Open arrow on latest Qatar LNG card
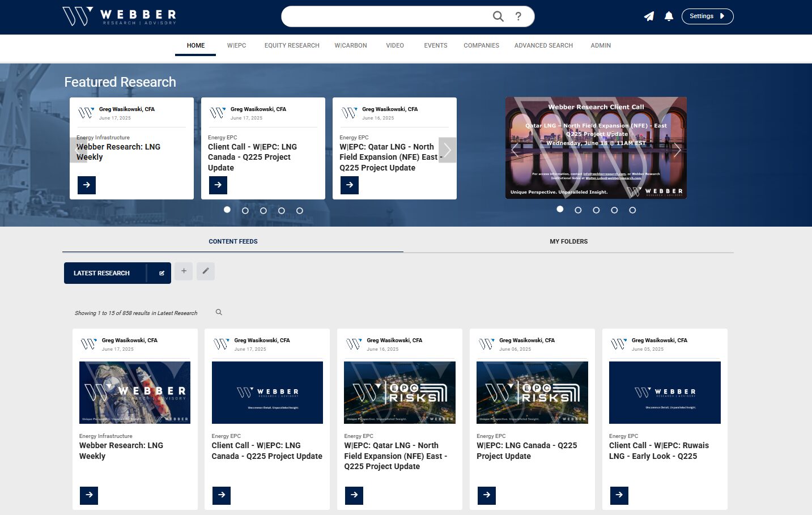 click(x=354, y=495)
